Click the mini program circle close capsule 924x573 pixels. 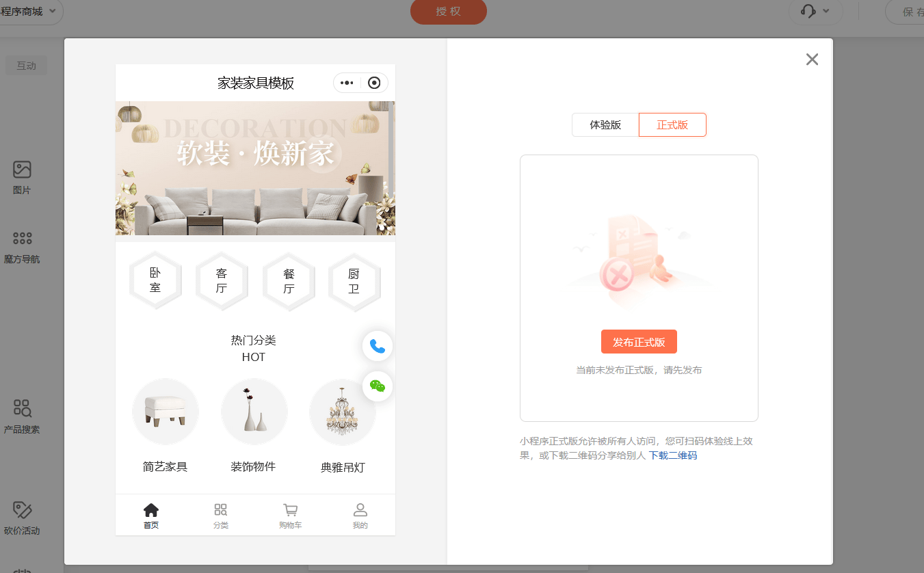[x=374, y=83]
